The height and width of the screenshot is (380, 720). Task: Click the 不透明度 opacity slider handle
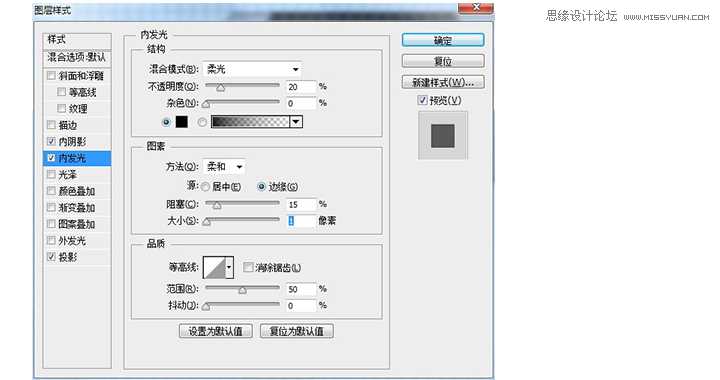220,87
